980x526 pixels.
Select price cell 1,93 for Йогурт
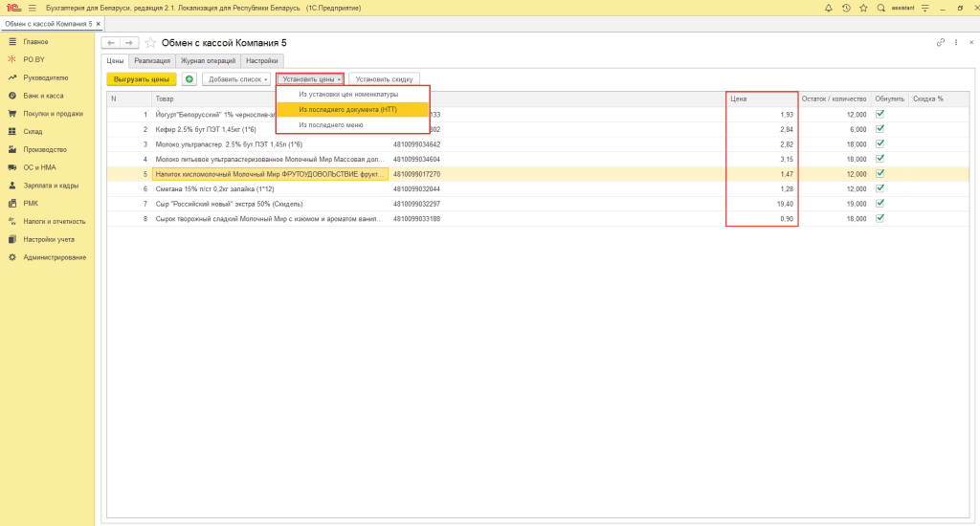coord(762,115)
